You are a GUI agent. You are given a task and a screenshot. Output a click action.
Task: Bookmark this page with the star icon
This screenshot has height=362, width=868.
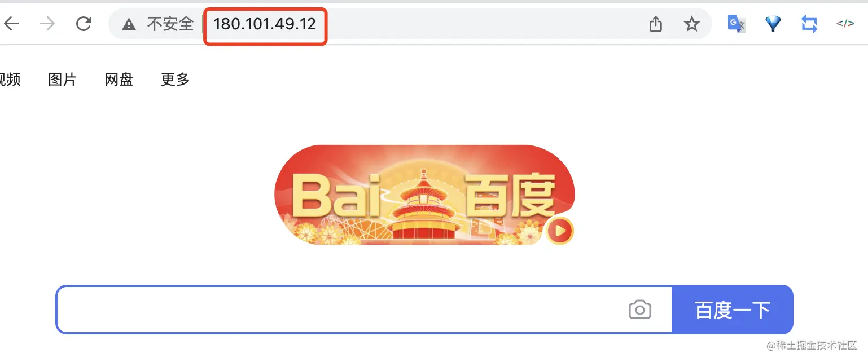[x=691, y=24]
